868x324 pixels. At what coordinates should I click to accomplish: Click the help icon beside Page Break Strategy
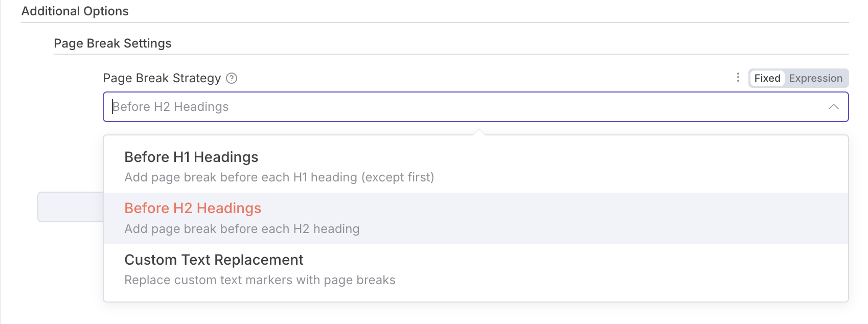tap(232, 78)
